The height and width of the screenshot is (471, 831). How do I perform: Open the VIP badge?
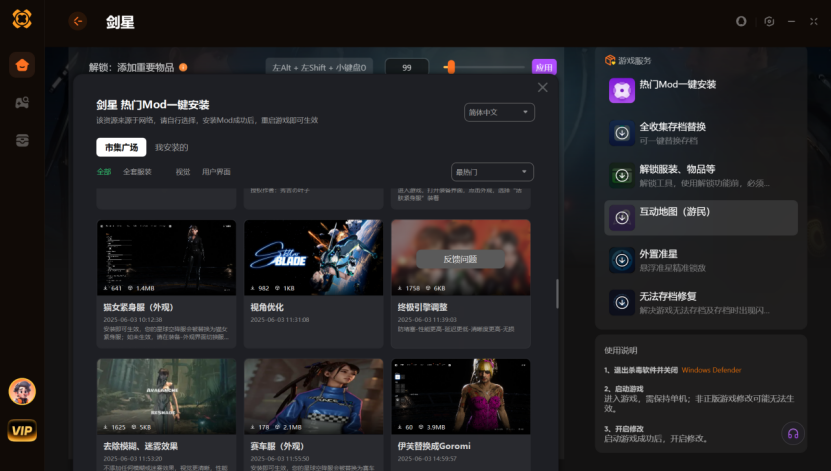coord(22,430)
